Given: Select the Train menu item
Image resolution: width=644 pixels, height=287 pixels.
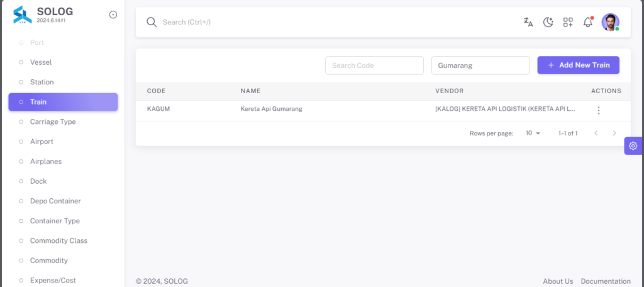Looking at the screenshot, I should click(x=64, y=102).
